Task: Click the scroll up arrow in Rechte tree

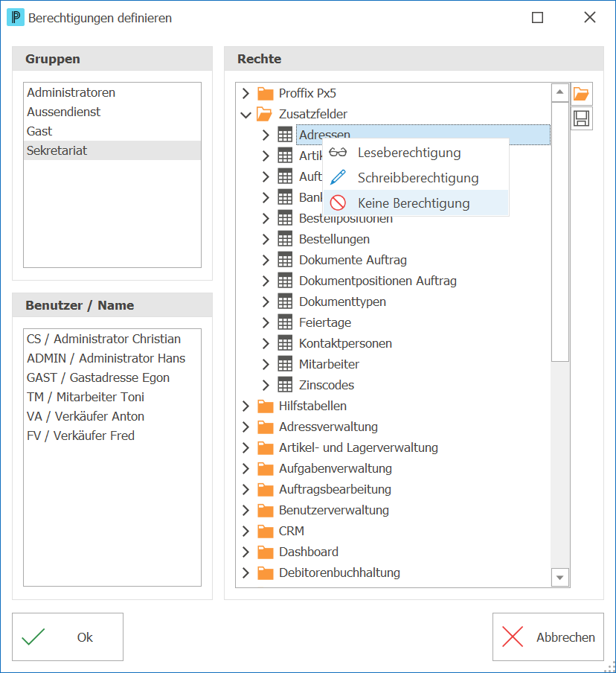Action: pyautogui.click(x=559, y=92)
